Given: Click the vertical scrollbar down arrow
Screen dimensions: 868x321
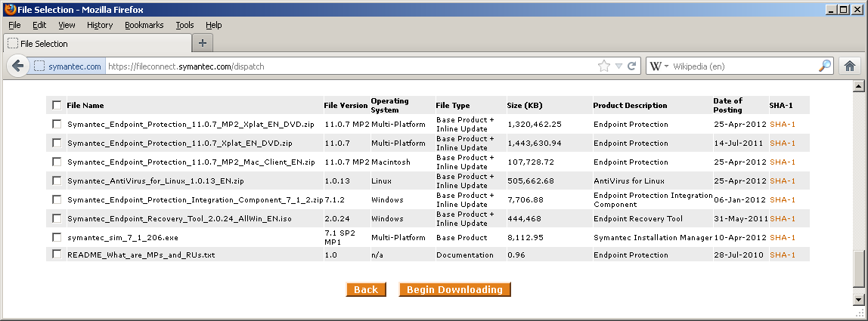Looking at the screenshot, I should pyautogui.click(x=859, y=299).
